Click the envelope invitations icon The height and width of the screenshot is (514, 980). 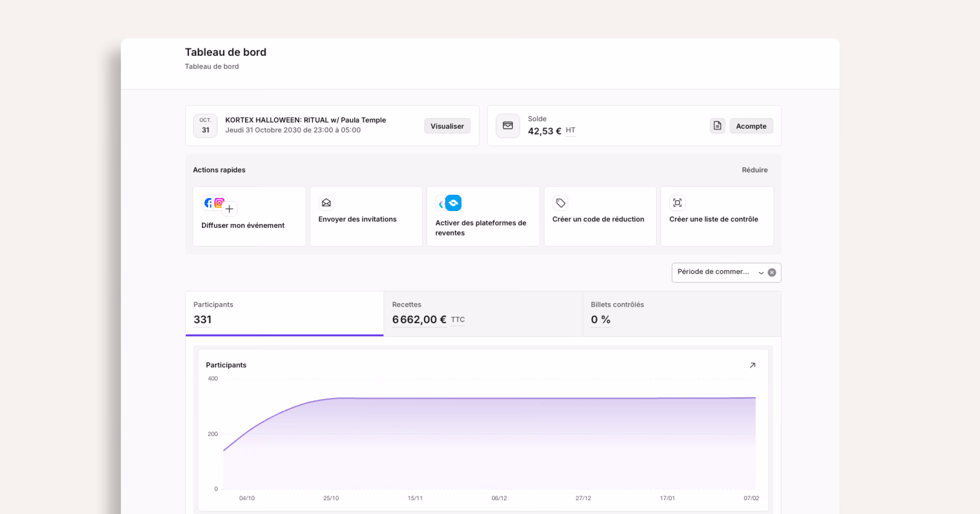click(326, 203)
